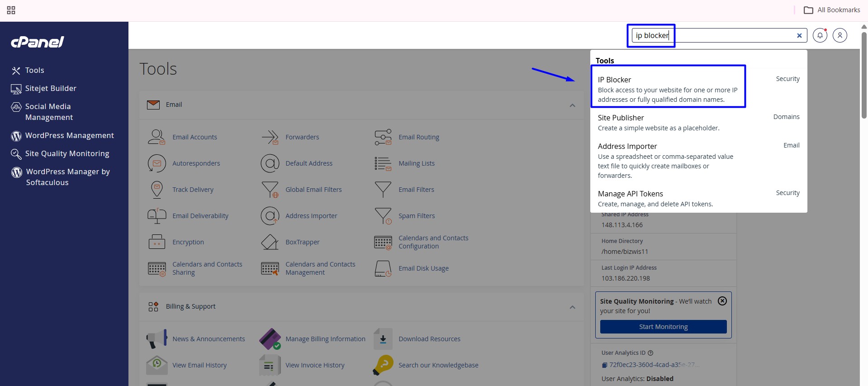Click Calendars and Contacts Management icon

pyautogui.click(x=270, y=269)
